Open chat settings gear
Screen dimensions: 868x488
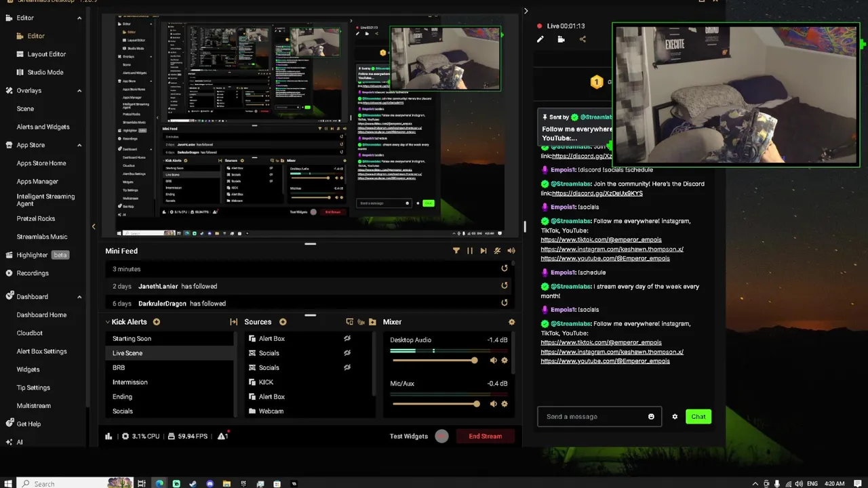pos(675,417)
